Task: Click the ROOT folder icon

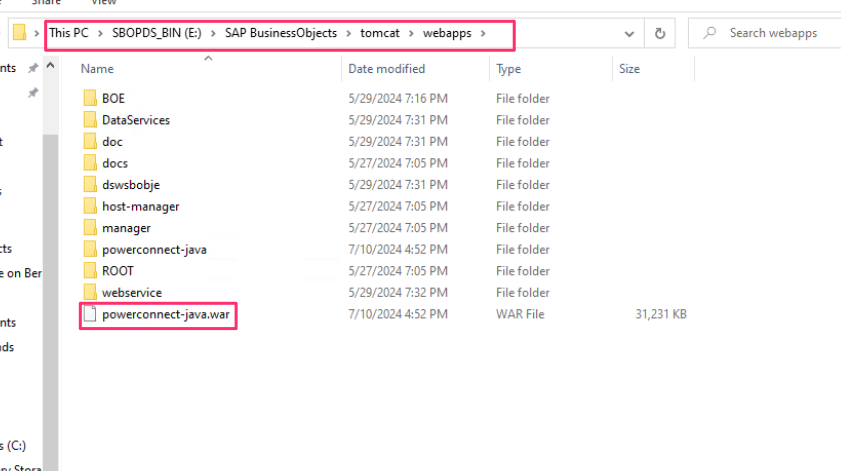Action: tap(89, 271)
